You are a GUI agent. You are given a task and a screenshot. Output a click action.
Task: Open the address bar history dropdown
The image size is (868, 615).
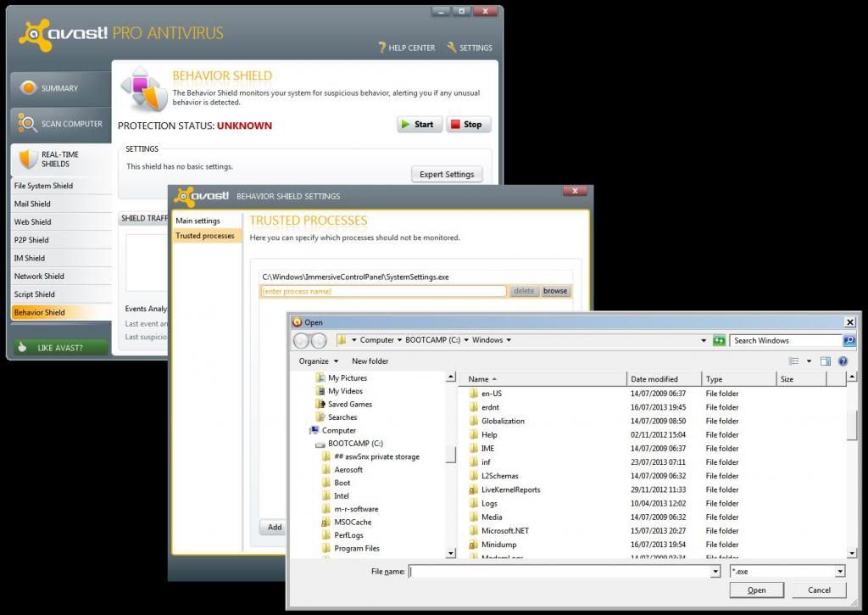point(704,340)
